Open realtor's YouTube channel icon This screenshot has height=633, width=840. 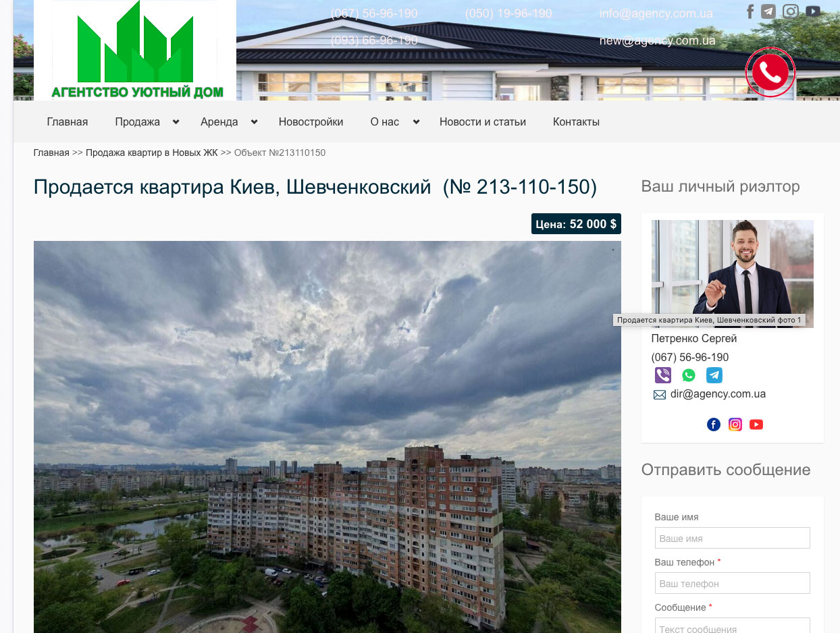coord(756,424)
